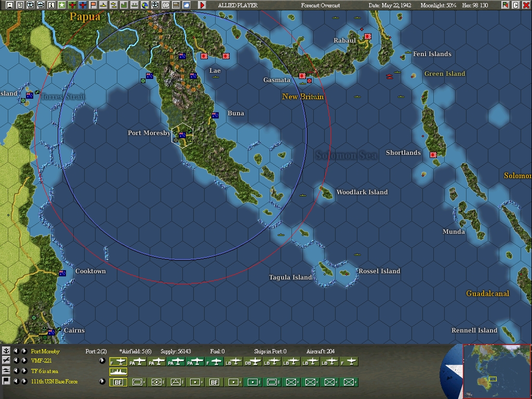Click the world minimap thumbnail
Image resolution: width=532 pixels, height=399 pixels.
[x=496, y=370]
